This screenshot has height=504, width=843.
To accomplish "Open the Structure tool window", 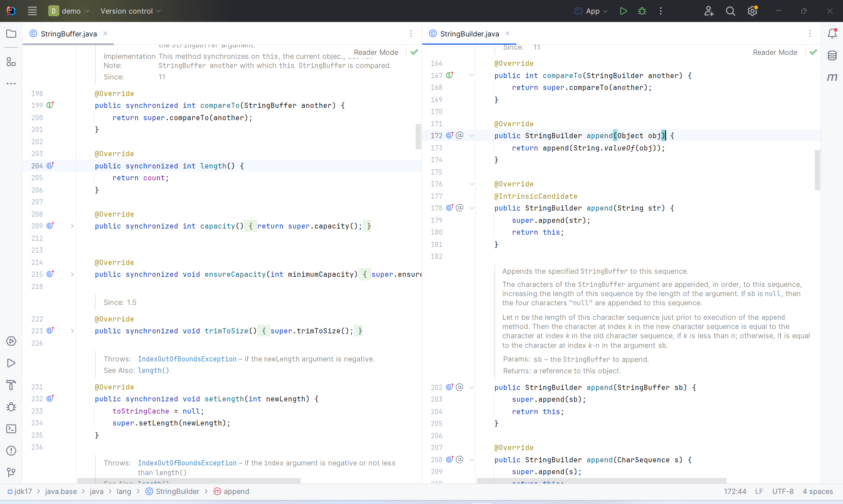I will [x=11, y=62].
